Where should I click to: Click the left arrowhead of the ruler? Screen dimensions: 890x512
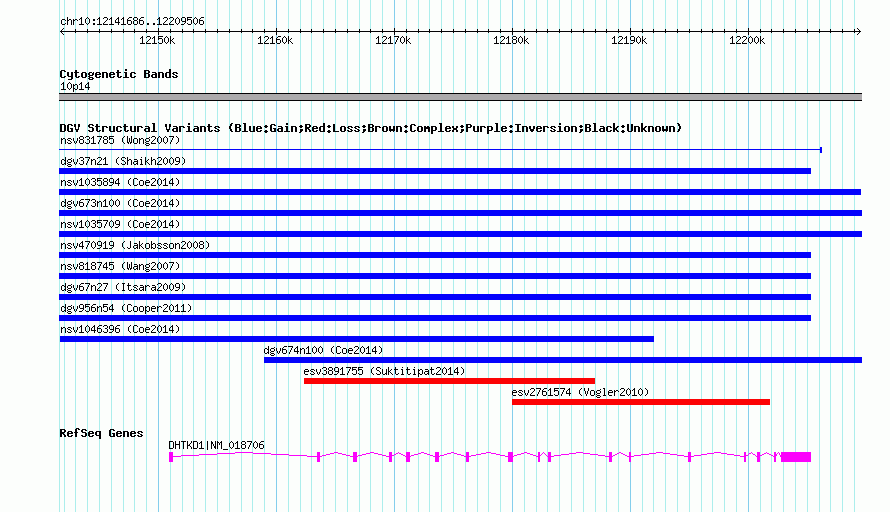point(62,32)
